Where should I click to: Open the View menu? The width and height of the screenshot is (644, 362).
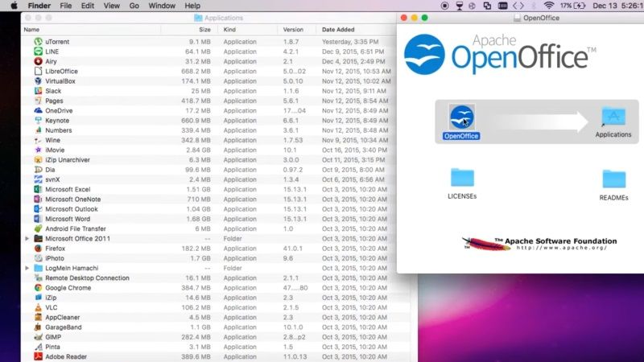[x=111, y=6]
